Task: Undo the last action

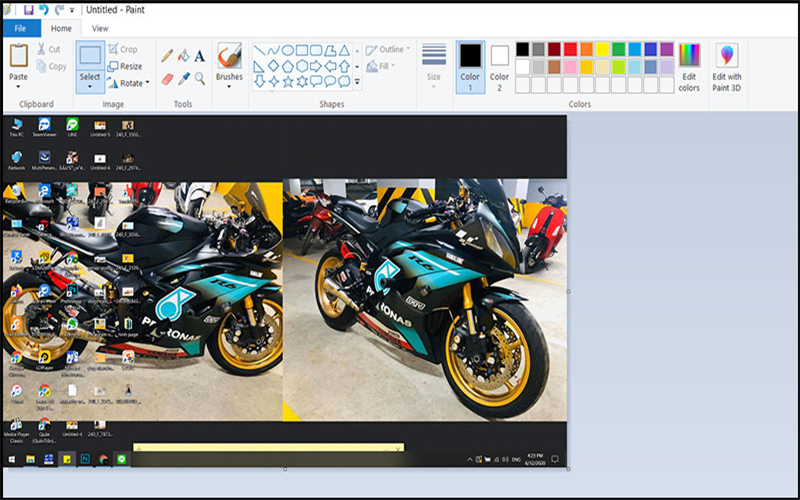Action: [x=44, y=10]
